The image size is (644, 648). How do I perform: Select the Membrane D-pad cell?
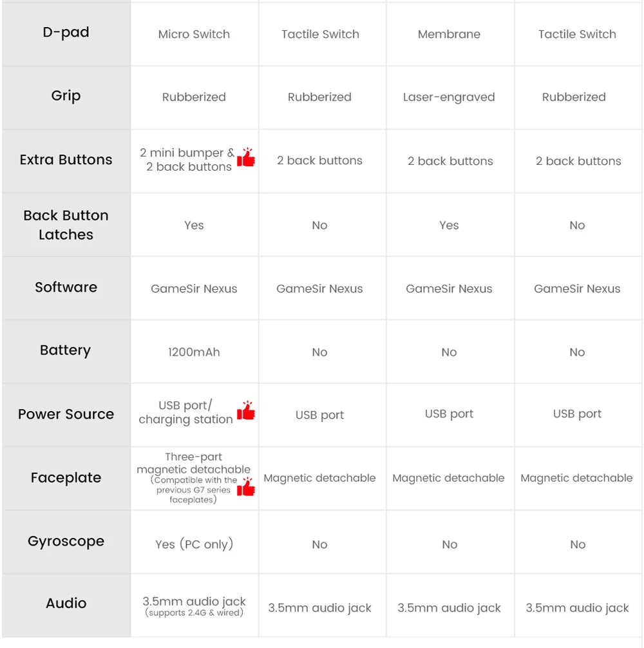(449, 34)
